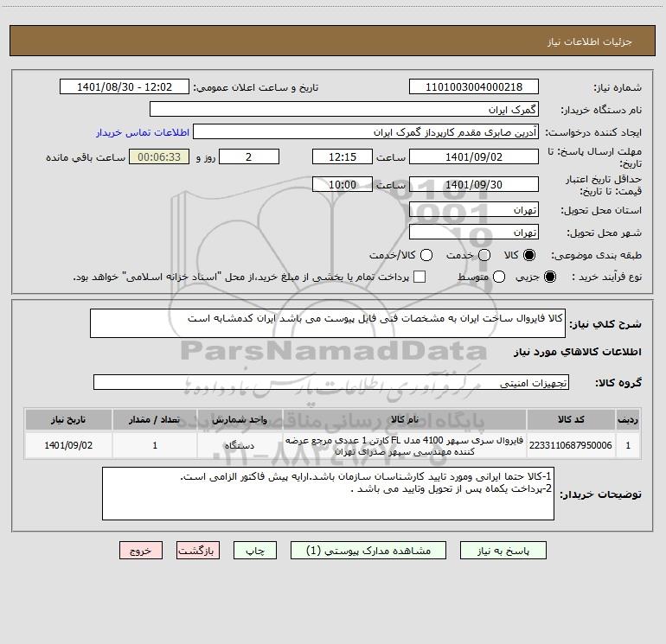Click the نام دستگاه خریدار field گمرک ایران
Screen dimensions: 666x644
(344, 110)
